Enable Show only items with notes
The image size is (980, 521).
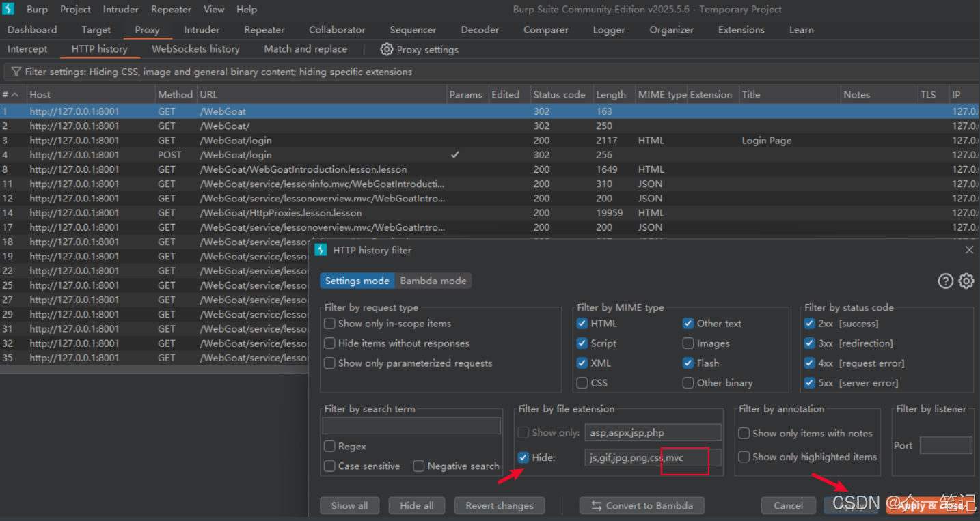tap(744, 433)
